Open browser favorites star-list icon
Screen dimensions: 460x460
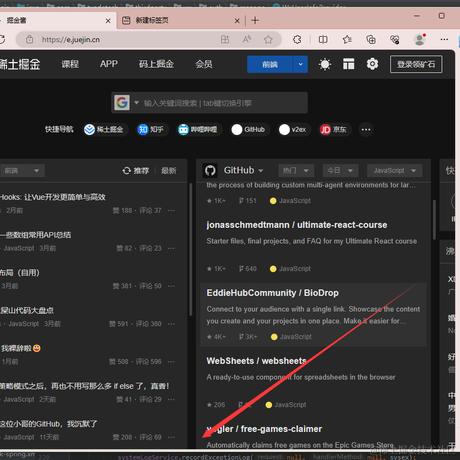pyautogui.click(x=347, y=40)
